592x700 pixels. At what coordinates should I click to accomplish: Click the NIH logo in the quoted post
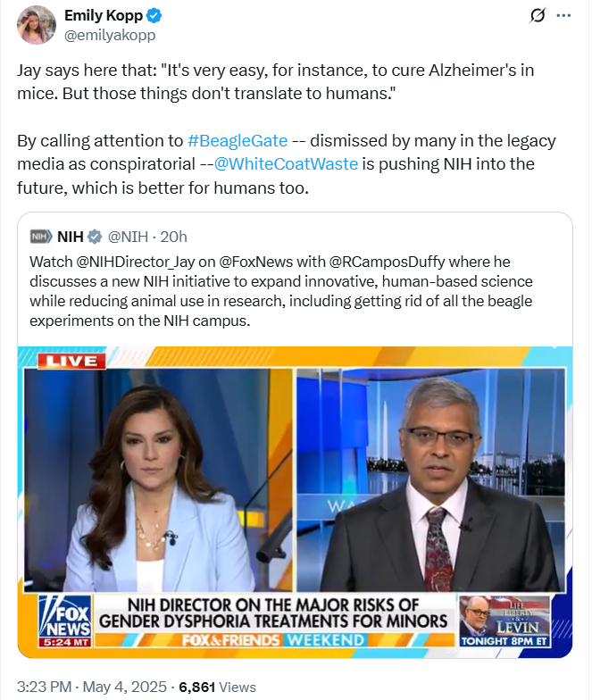point(41,236)
